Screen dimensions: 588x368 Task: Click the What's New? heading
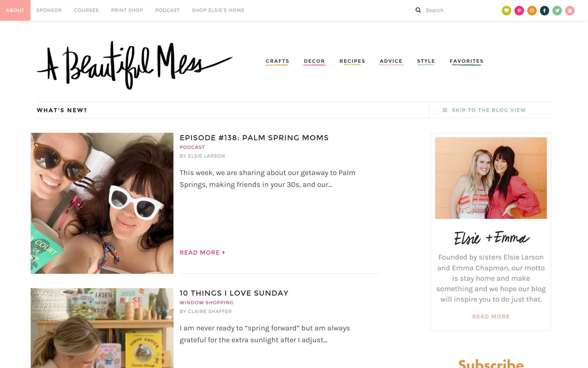[62, 110]
